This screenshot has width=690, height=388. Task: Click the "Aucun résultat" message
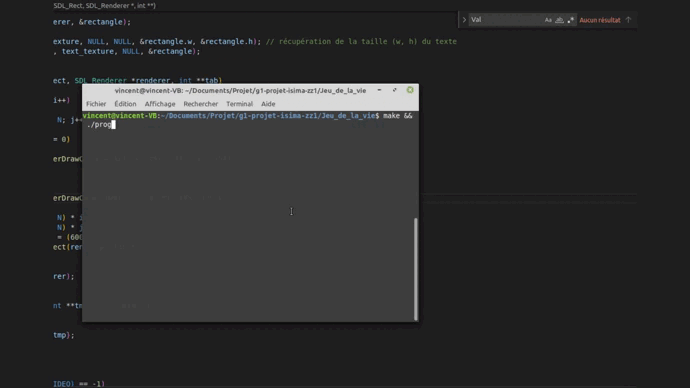pyautogui.click(x=600, y=20)
